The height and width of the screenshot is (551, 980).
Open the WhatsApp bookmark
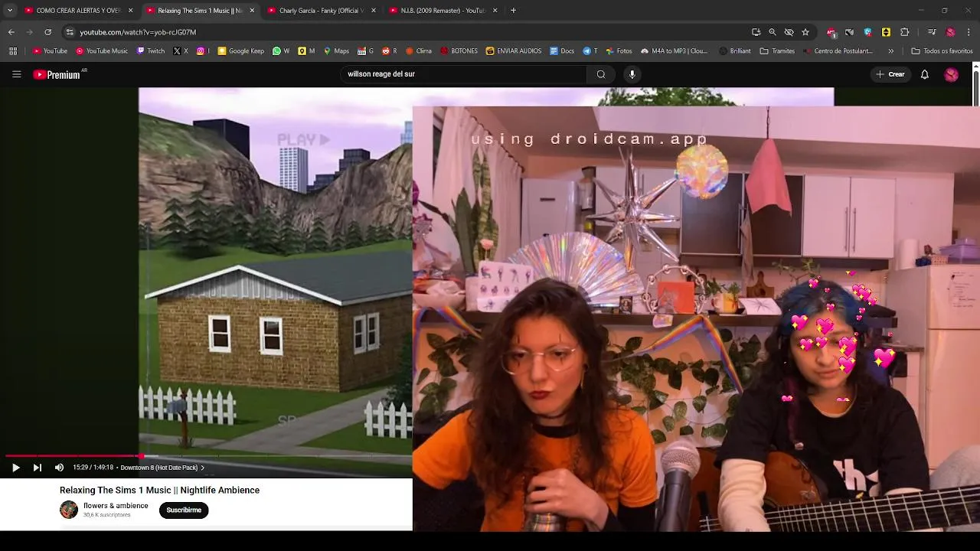281,51
